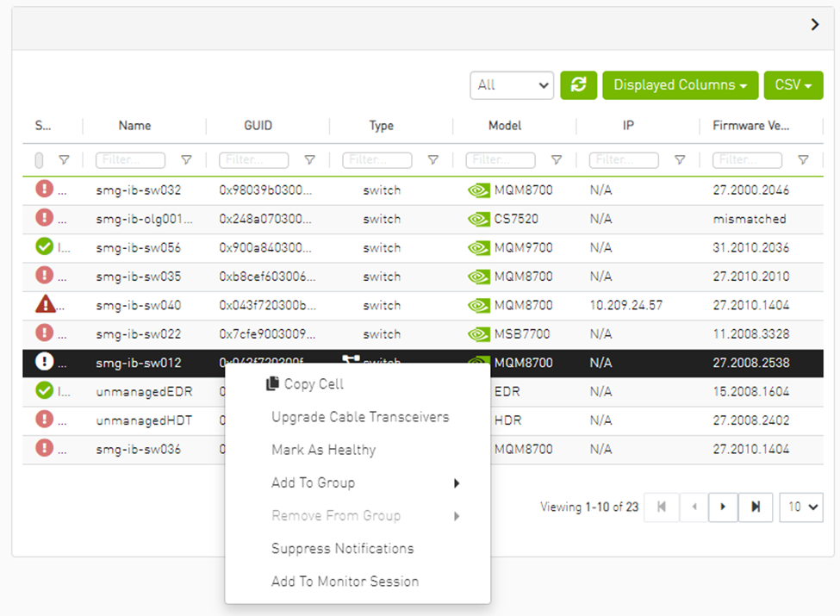The height and width of the screenshot is (616, 840).
Task: Change the rows per page selector
Action: pyautogui.click(x=800, y=507)
